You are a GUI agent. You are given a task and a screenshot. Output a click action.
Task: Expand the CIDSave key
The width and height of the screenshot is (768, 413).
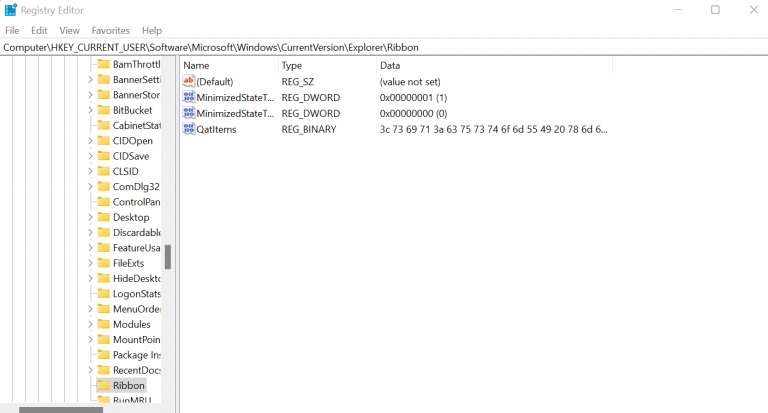tap(90, 156)
